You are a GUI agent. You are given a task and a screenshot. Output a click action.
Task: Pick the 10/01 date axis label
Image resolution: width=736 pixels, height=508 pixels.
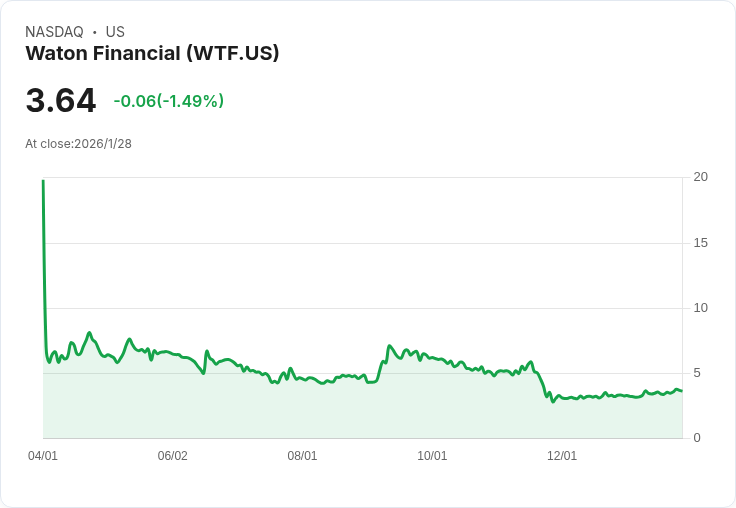[x=432, y=456]
